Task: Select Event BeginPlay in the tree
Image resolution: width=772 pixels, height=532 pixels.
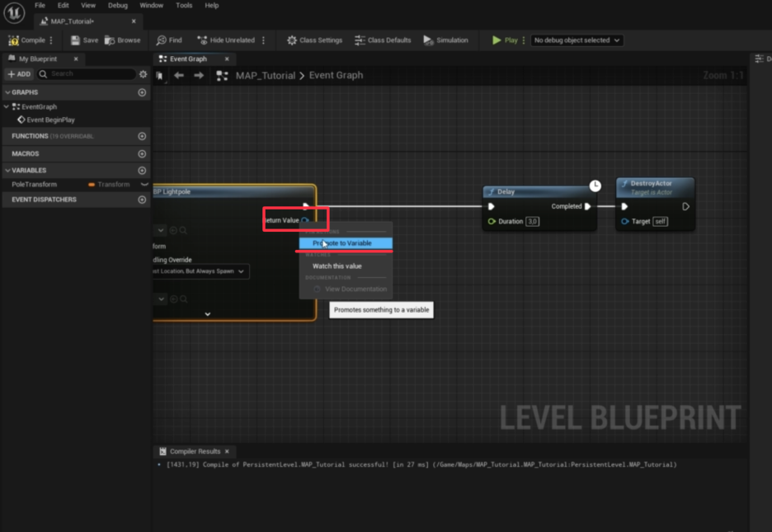Action: (x=46, y=120)
